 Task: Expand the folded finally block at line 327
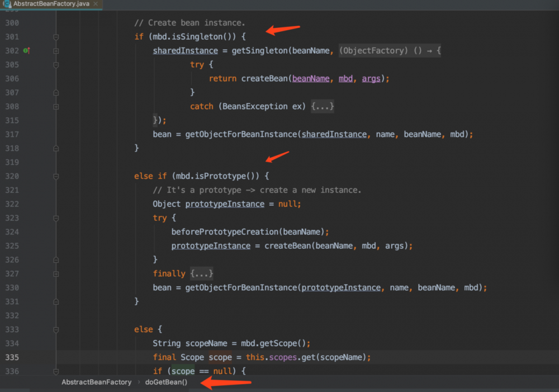[56, 274]
